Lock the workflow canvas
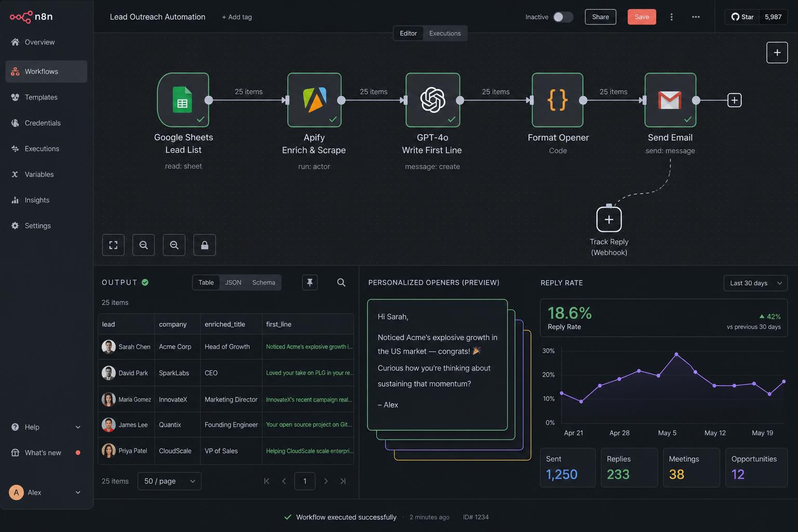 (205, 245)
